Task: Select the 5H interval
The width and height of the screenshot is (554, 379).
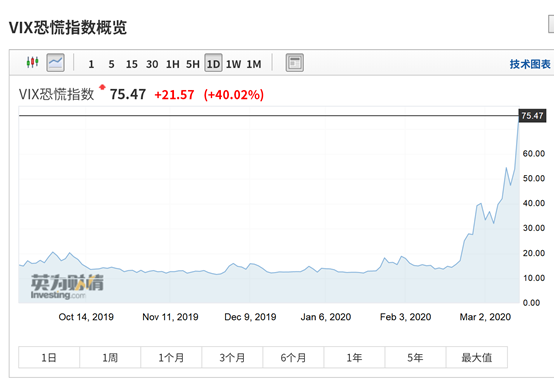Action: point(193,64)
